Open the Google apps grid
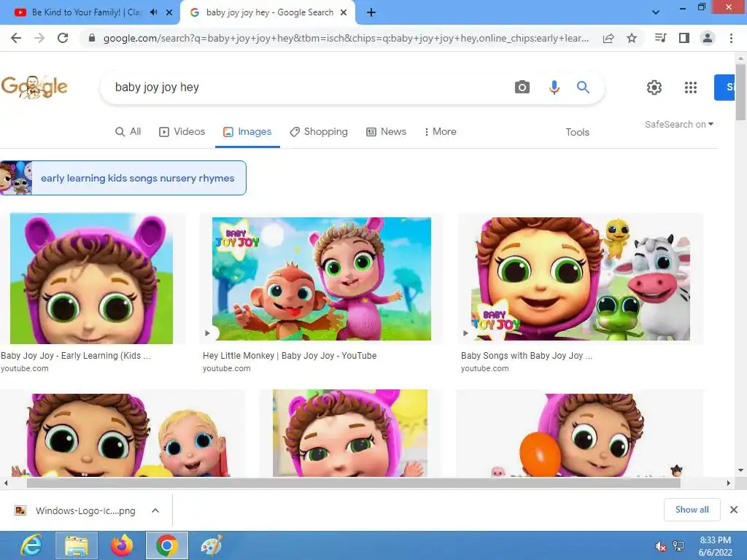Viewport: 747px width, 560px height. pyautogui.click(x=691, y=87)
